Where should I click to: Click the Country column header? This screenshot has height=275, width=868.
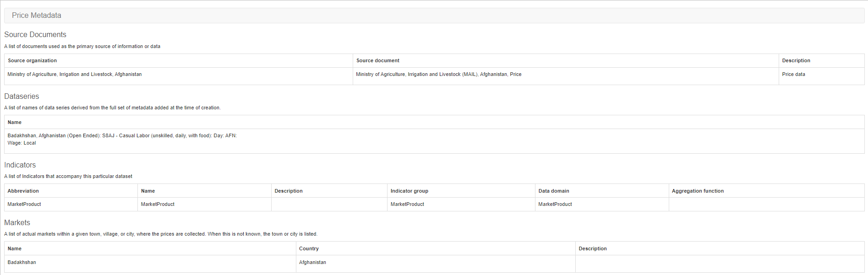click(309, 248)
